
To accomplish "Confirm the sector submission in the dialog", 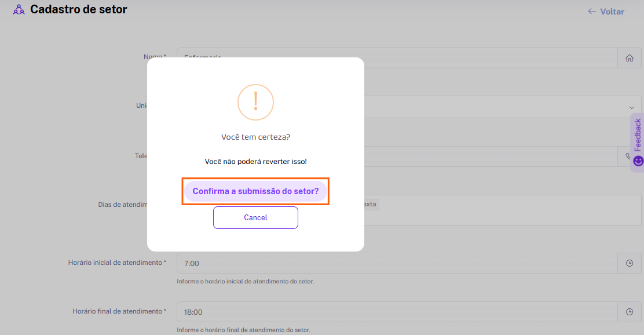I will (x=255, y=191).
